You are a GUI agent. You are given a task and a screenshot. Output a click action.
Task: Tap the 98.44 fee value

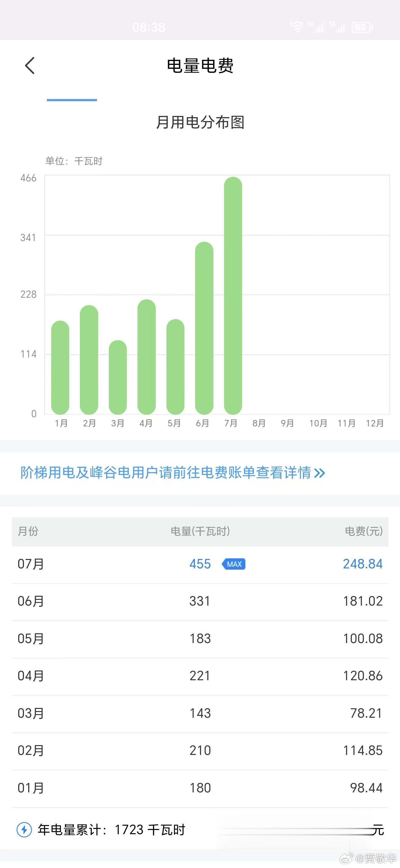click(x=366, y=788)
